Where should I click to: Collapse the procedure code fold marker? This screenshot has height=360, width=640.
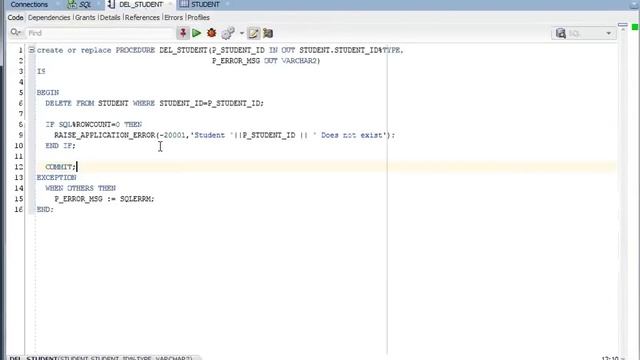point(31,50)
